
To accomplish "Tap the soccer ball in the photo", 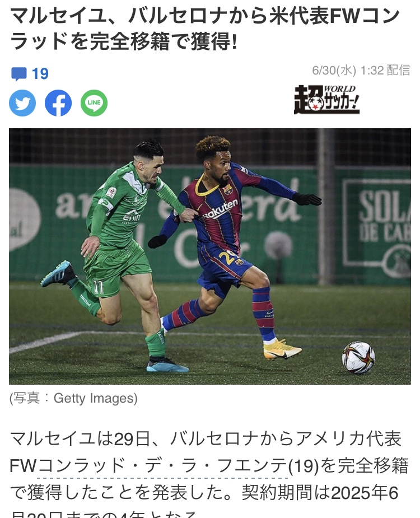I will click(x=358, y=357).
